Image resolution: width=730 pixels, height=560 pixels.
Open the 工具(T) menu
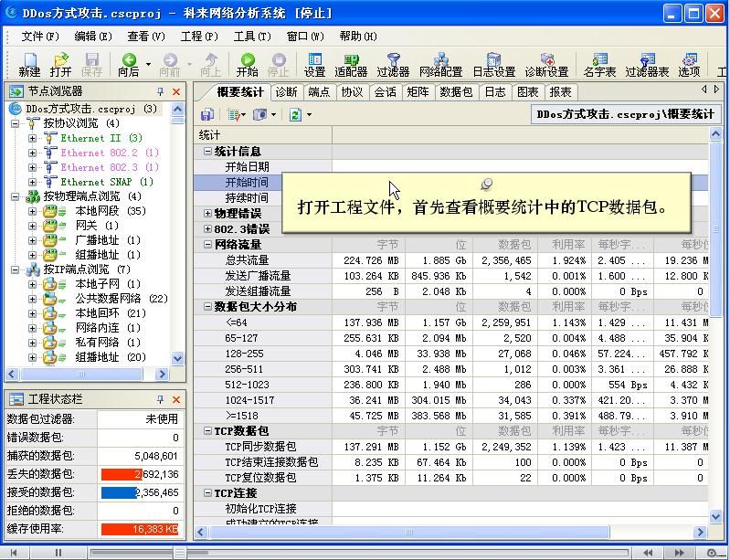251,37
